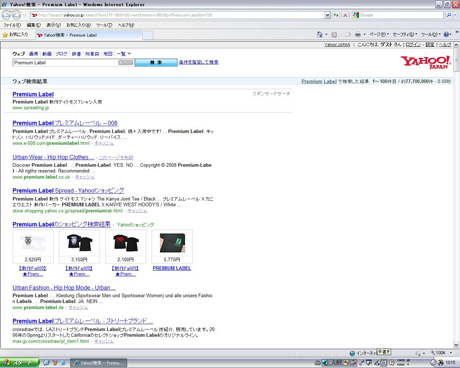Open ファイル(F) menu
The height and width of the screenshot is (368, 460).
point(12,25)
